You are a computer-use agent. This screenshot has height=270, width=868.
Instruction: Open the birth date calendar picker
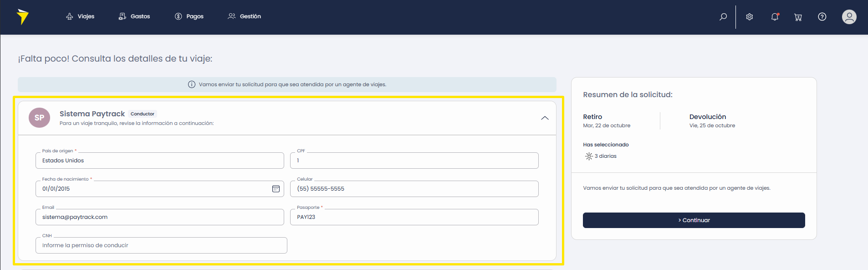point(276,189)
